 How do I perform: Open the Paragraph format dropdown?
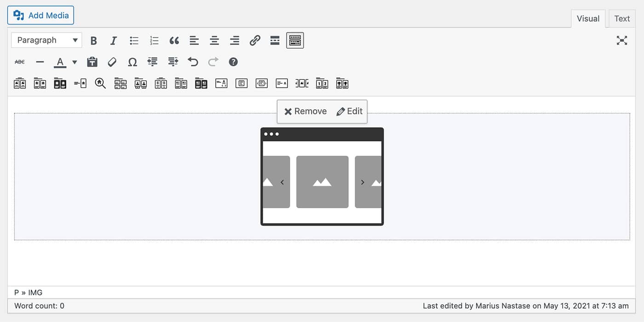(46, 41)
